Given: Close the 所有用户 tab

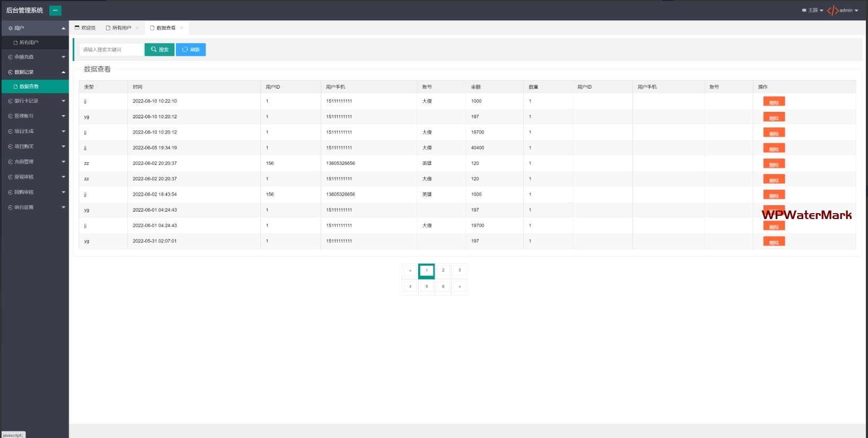Looking at the screenshot, I should click(x=137, y=28).
